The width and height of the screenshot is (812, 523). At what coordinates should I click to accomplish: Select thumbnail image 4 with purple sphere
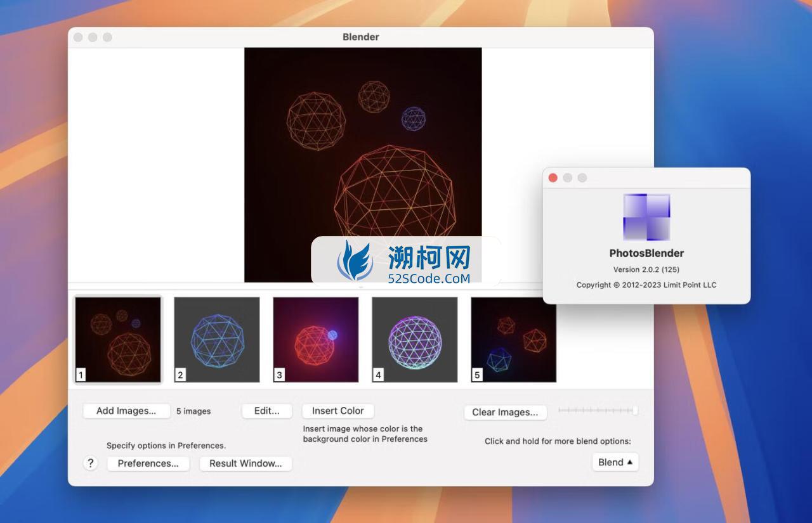point(415,340)
